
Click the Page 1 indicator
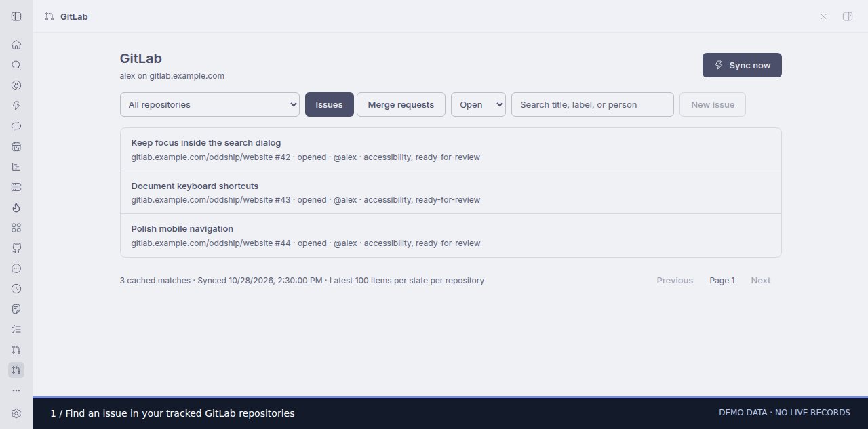[x=722, y=280]
